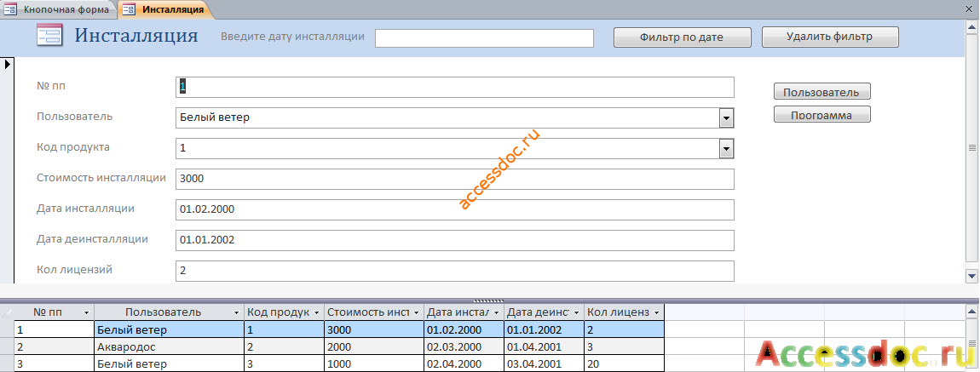Viewport: 980px width, 372px height.
Task: Click the vertical scrollbar thumb grip
Action: pyautogui.click(x=971, y=148)
